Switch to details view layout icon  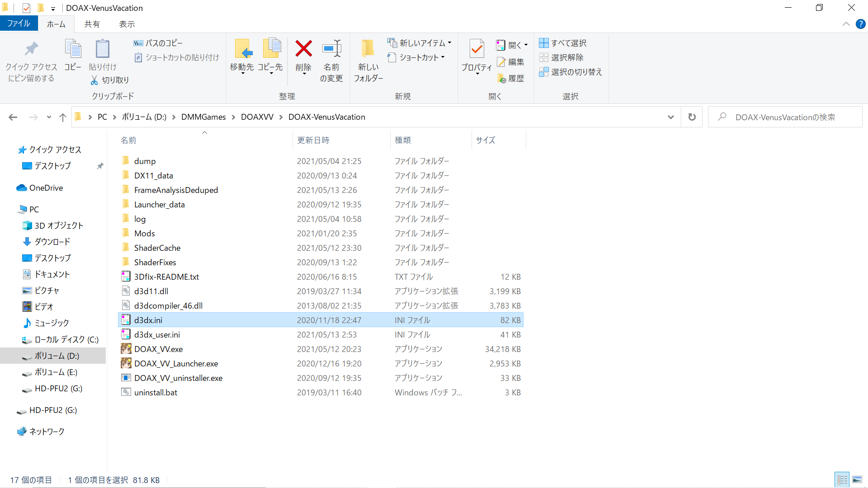point(842,479)
